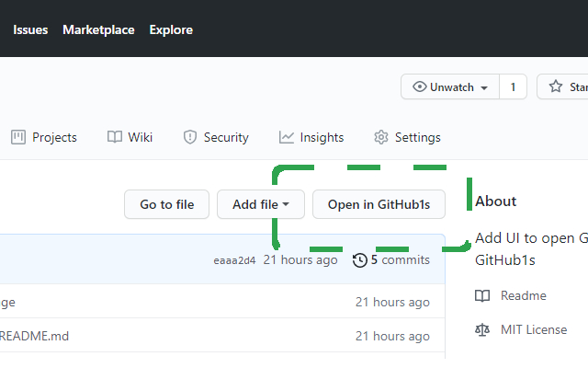Expand the Add file dropdown
Image resolution: width=588 pixels, height=368 pixels.
[x=261, y=204]
